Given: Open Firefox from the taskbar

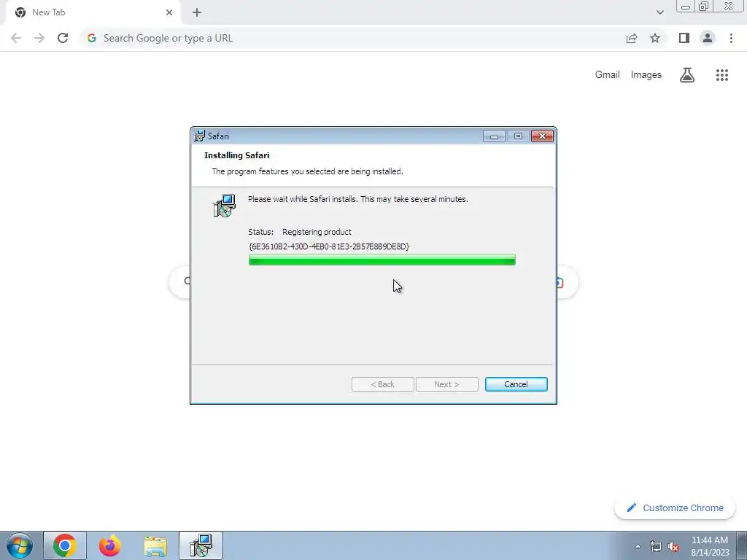Looking at the screenshot, I should 109,545.
